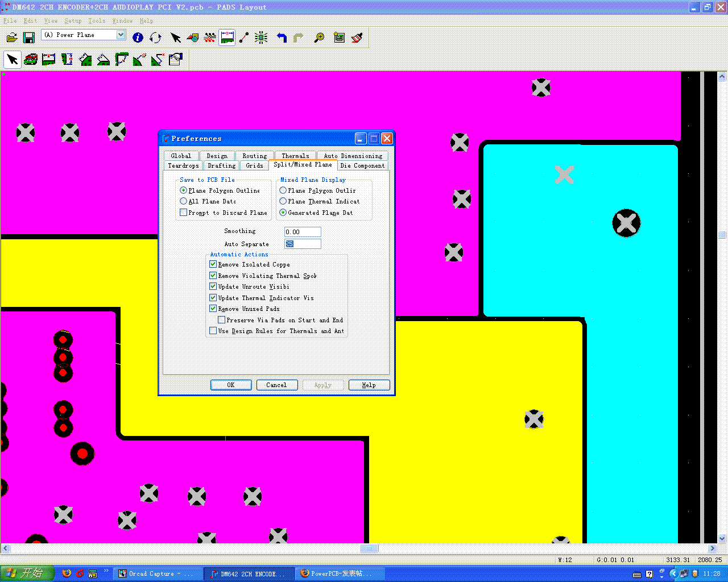
Task: Open the BGA toolbar chip icon
Action: tap(262, 38)
